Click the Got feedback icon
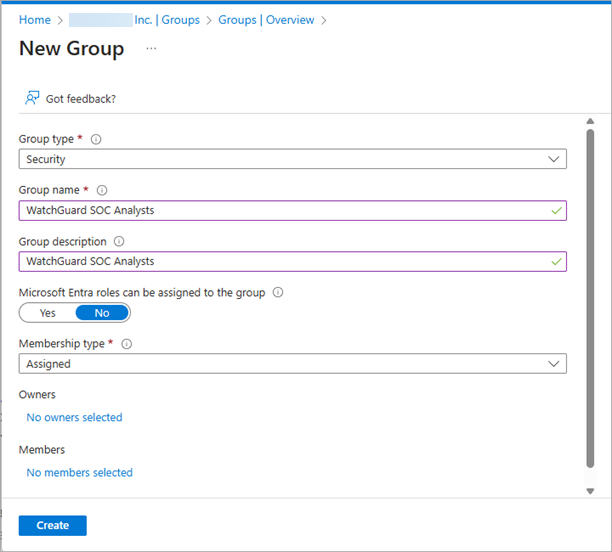 coord(33,98)
